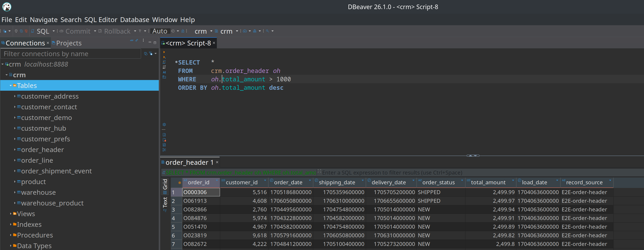Viewport: 644px width, 250px height.
Task: Click the gray Connect plug icon
Action: point(16,31)
